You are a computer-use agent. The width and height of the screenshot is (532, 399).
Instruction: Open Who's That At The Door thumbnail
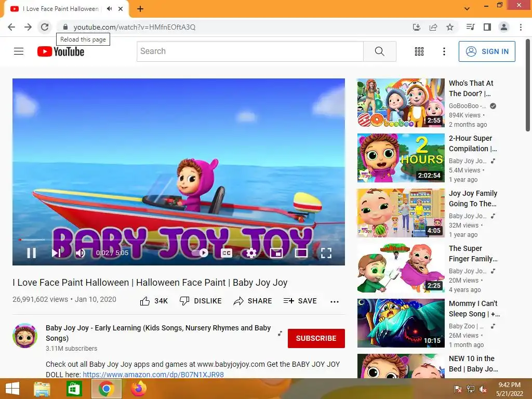point(401,103)
